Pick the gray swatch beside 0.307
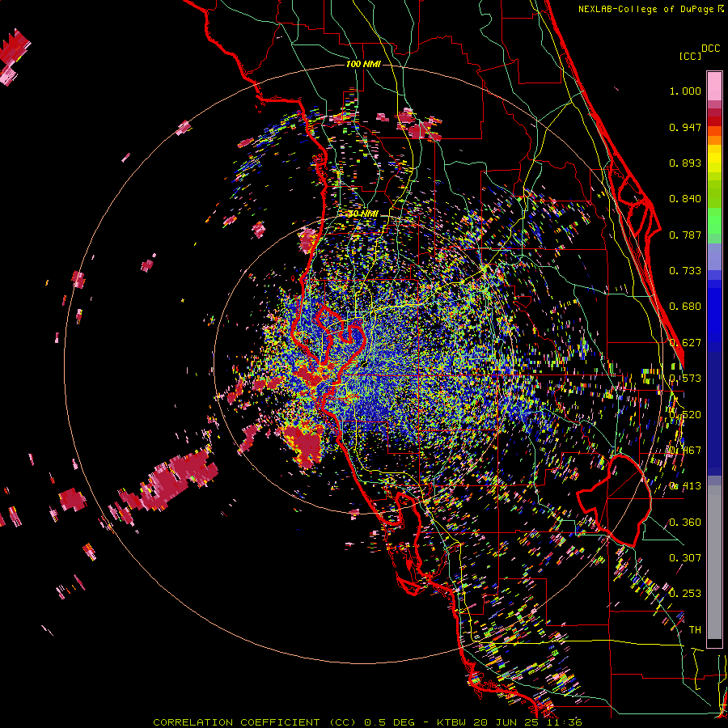728x728 pixels. 714,562
